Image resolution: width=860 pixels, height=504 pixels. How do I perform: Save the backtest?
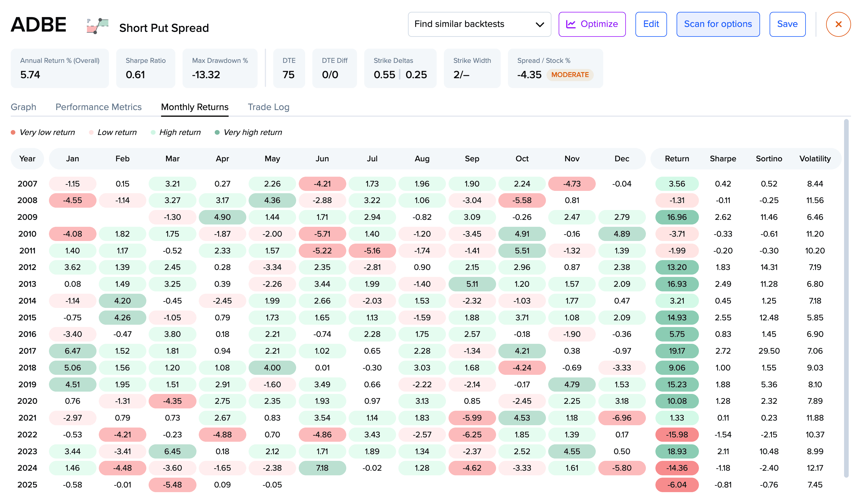(x=787, y=24)
